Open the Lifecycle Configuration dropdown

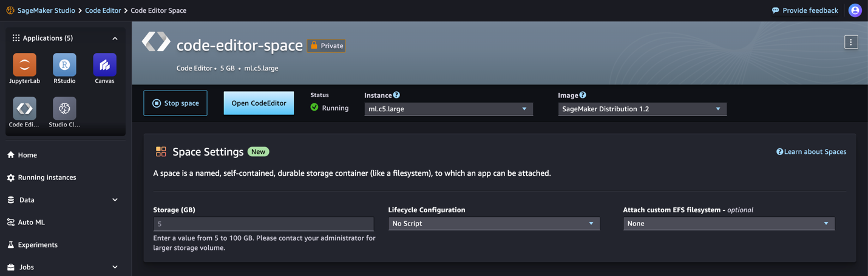[493, 224]
